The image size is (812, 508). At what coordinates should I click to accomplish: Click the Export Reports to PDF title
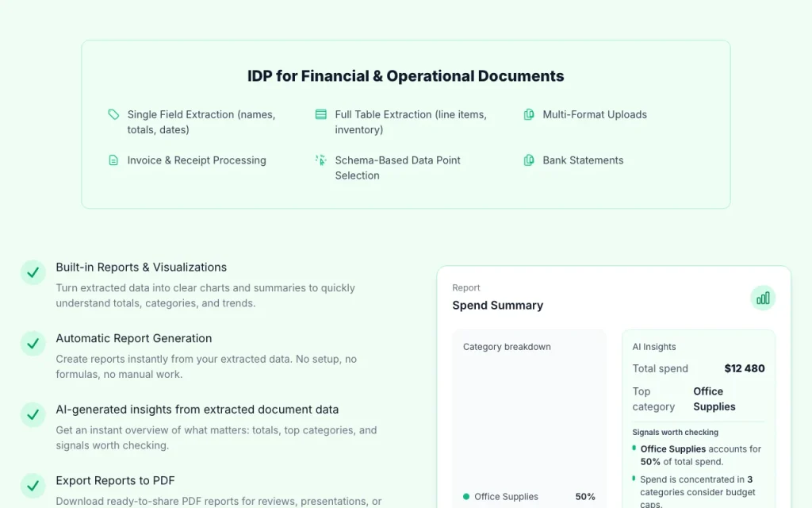(116, 480)
